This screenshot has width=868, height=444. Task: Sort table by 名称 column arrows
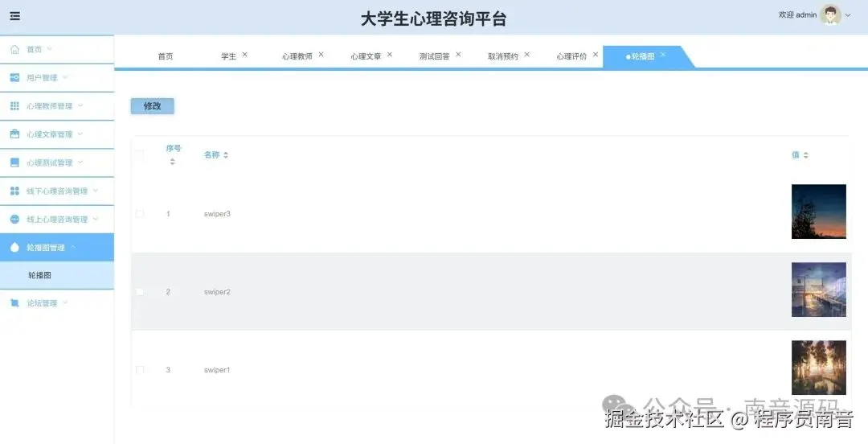pyautogui.click(x=226, y=155)
